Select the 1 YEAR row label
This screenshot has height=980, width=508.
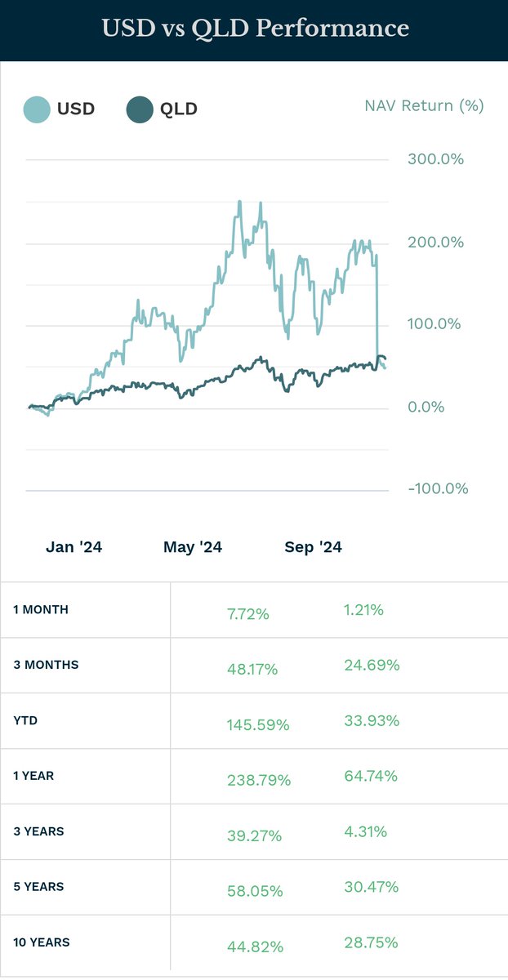33,776
